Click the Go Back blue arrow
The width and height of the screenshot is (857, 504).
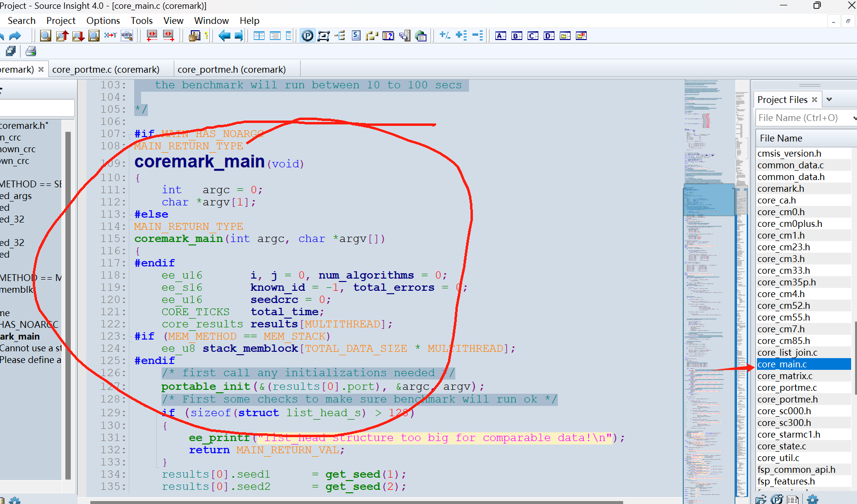tap(224, 36)
